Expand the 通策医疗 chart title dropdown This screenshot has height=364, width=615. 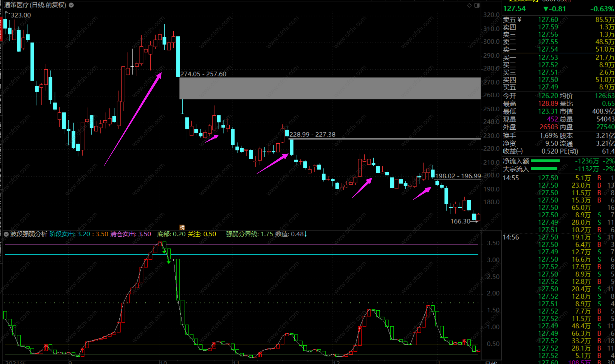(x=71, y=5)
